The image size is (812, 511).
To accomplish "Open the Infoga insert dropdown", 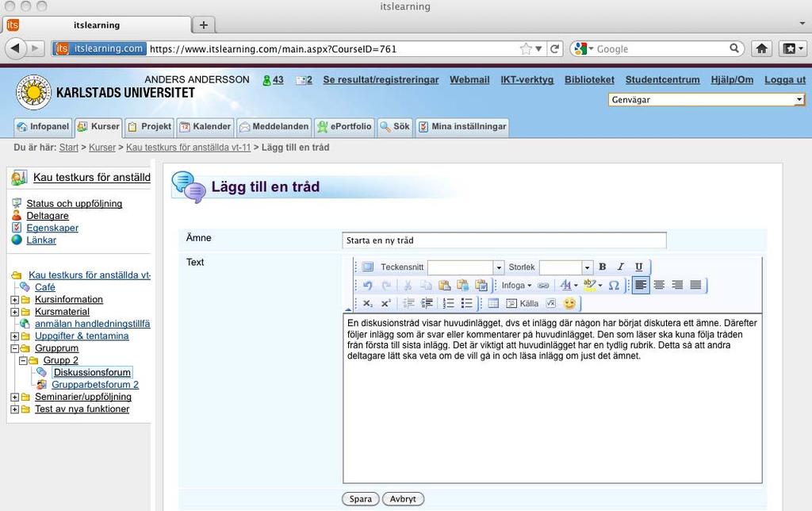I will click(516, 285).
